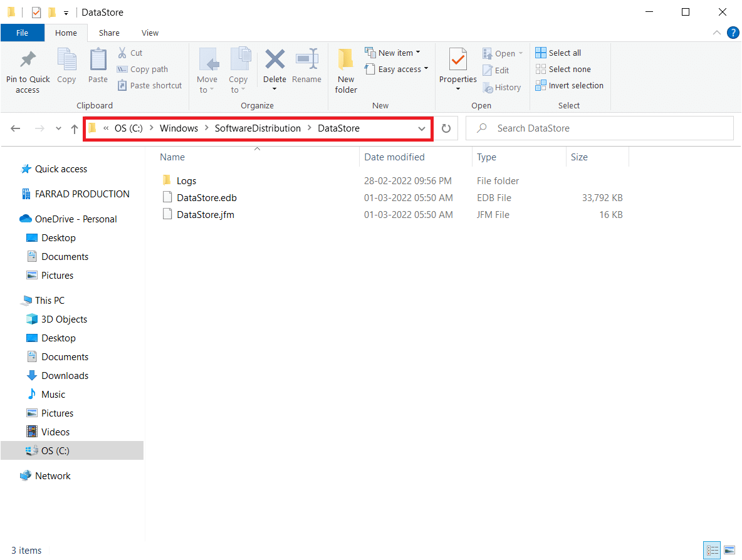Click Invert selection
This screenshot has width=742, height=560.
[x=569, y=86]
